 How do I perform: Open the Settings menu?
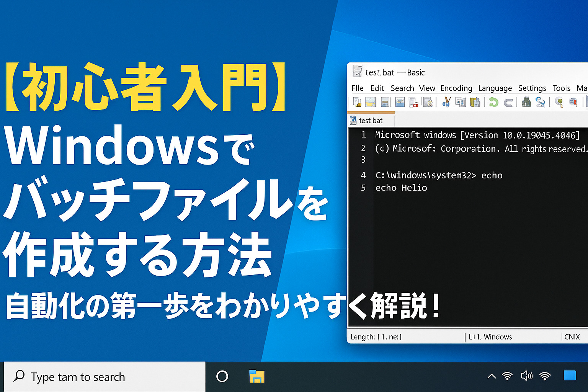(x=532, y=88)
